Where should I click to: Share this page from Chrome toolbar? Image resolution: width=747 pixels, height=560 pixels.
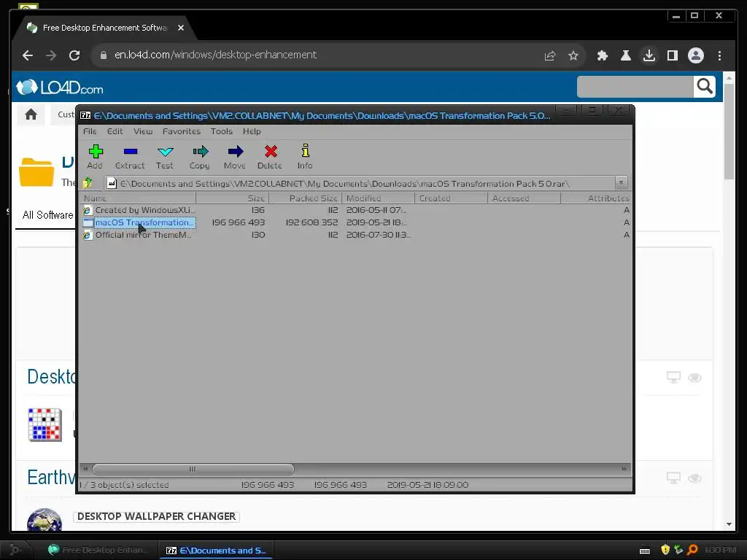tap(550, 55)
